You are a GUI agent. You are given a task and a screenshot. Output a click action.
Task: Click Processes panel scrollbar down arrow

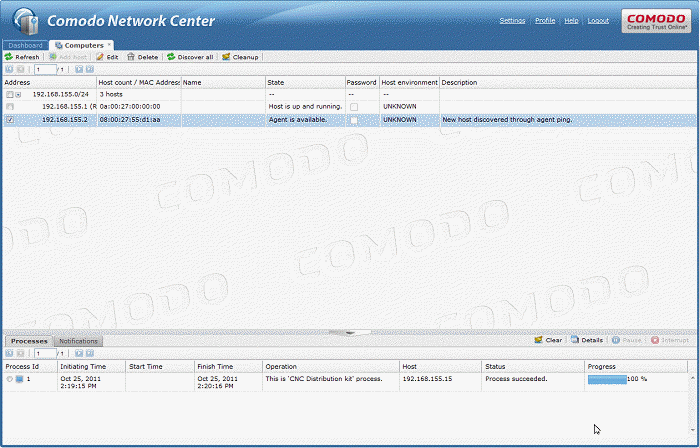pyautogui.click(x=692, y=429)
